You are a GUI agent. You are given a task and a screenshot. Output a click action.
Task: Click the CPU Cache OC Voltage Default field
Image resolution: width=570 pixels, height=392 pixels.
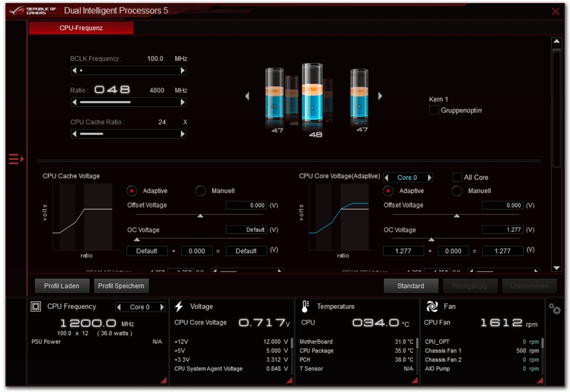pyautogui.click(x=246, y=230)
